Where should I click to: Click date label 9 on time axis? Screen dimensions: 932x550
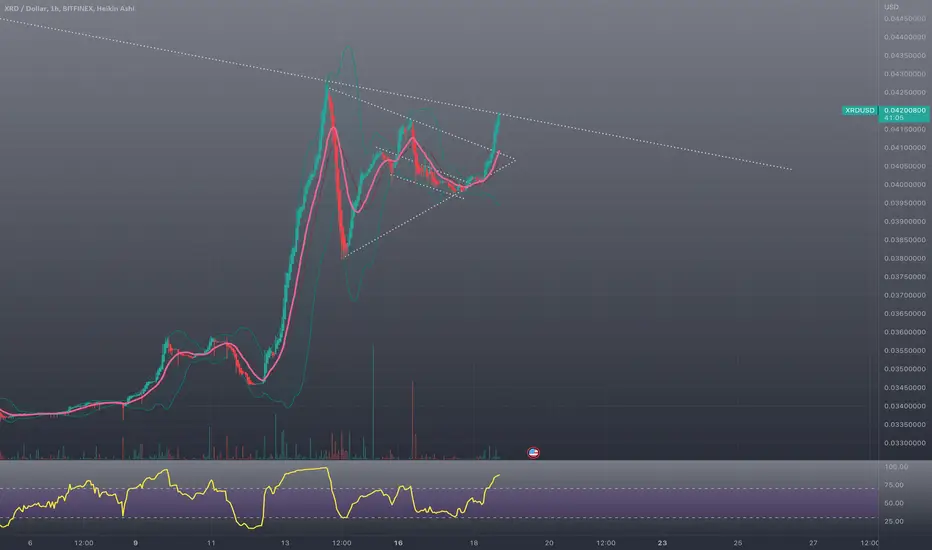pos(136,543)
